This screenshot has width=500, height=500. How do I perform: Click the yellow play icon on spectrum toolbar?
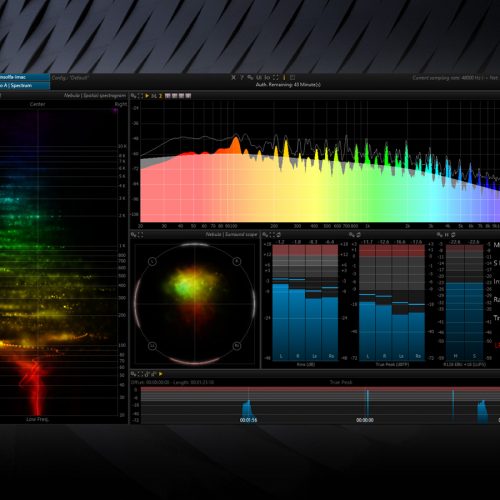147,96
